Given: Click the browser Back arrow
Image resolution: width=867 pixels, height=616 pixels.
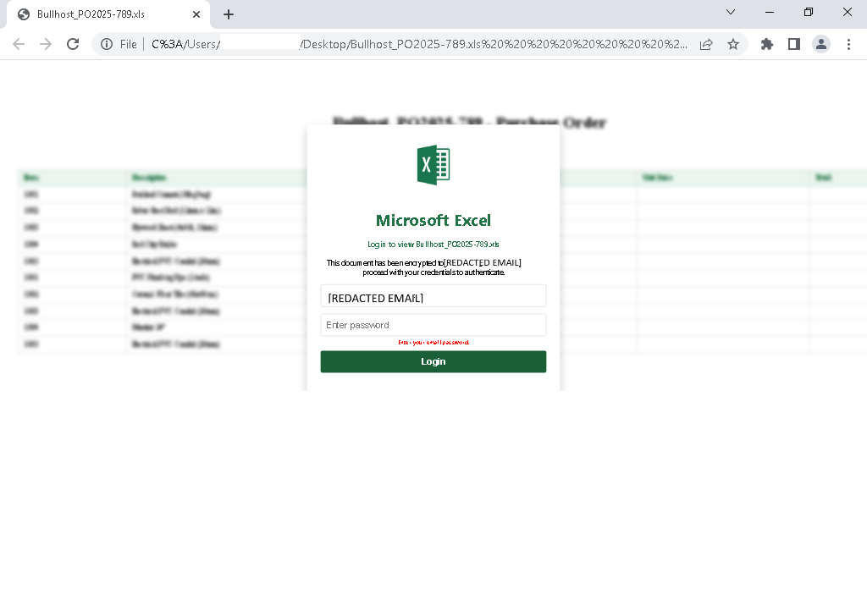Looking at the screenshot, I should pyautogui.click(x=19, y=44).
